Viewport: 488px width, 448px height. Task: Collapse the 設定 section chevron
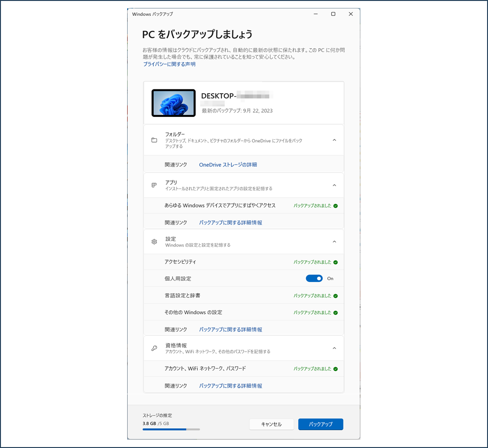coord(334,242)
